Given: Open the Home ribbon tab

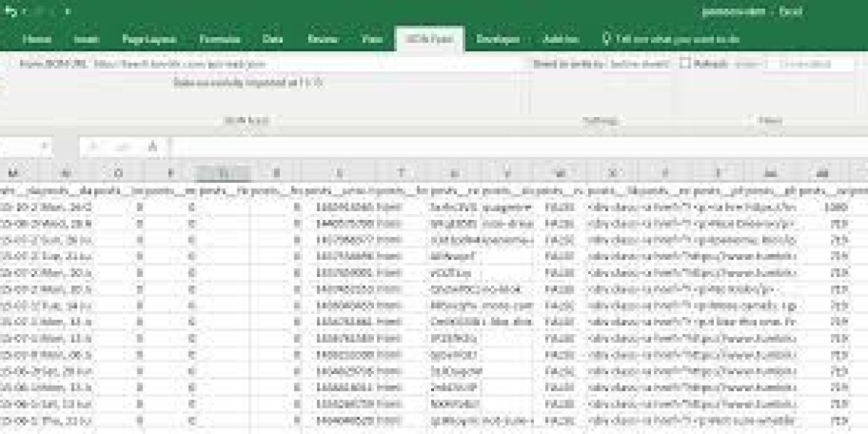Looking at the screenshot, I should [x=36, y=39].
